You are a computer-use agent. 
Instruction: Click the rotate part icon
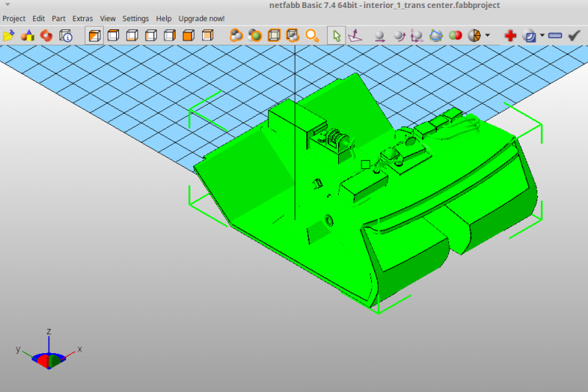[399, 36]
